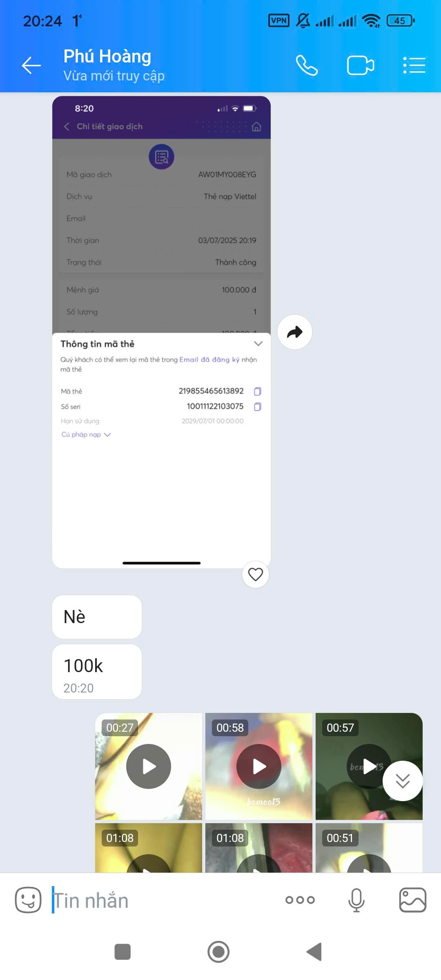
Task: Go back using the header arrow
Action: tap(31, 65)
